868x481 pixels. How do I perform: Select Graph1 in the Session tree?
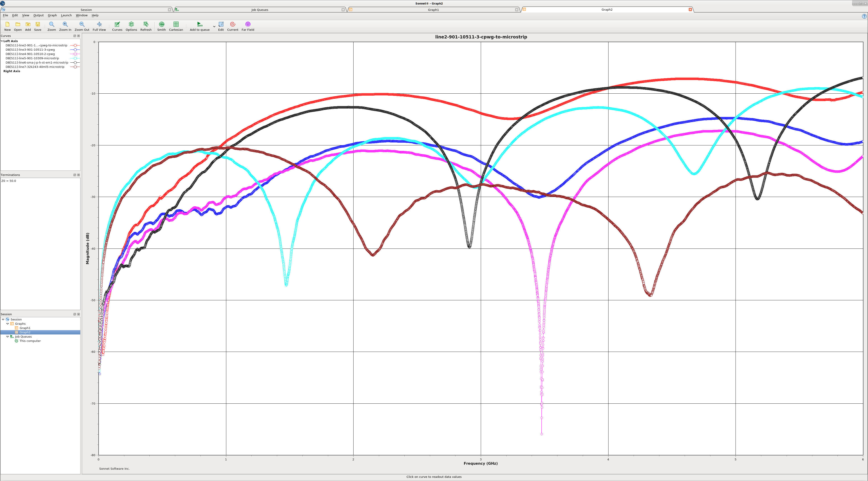25,328
